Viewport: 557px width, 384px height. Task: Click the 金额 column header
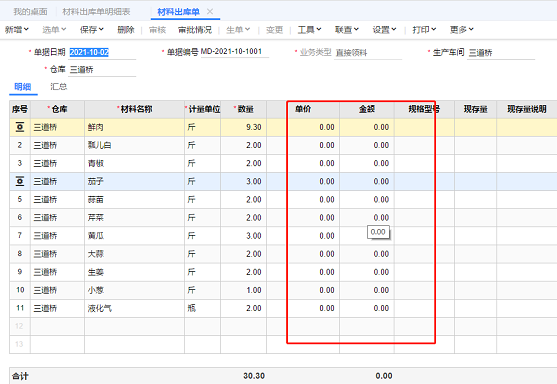pos(367,109)
